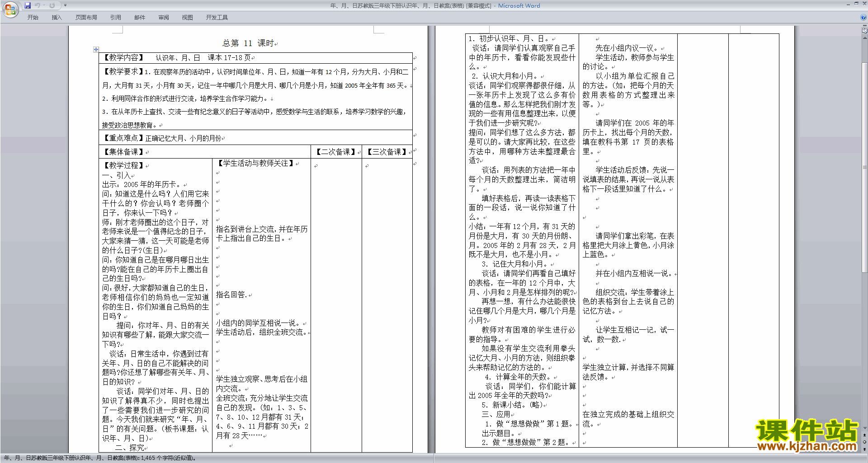This screenshot has height=463, width=868.
Task: Click the line 2. 认识大月和小月。
Action: (505, 76)
